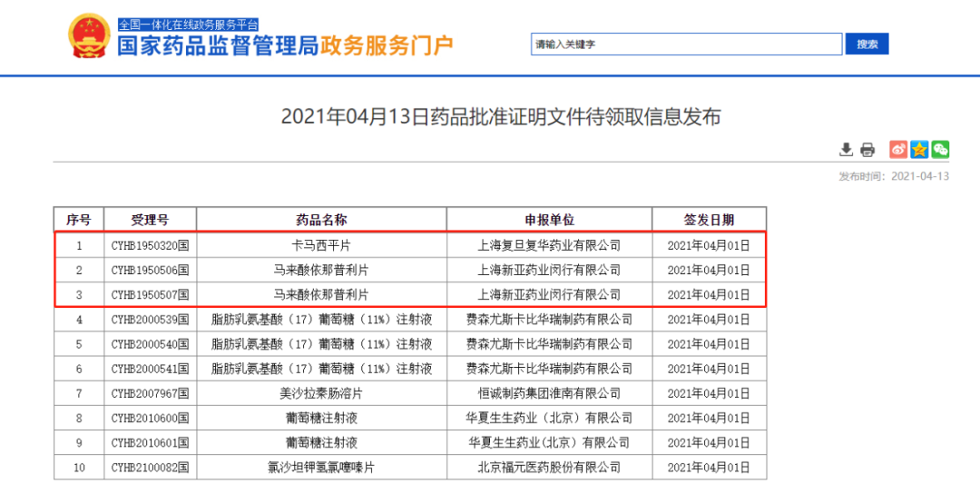
Task: Click drug name 卡马西平片
Action: [321, 245]
